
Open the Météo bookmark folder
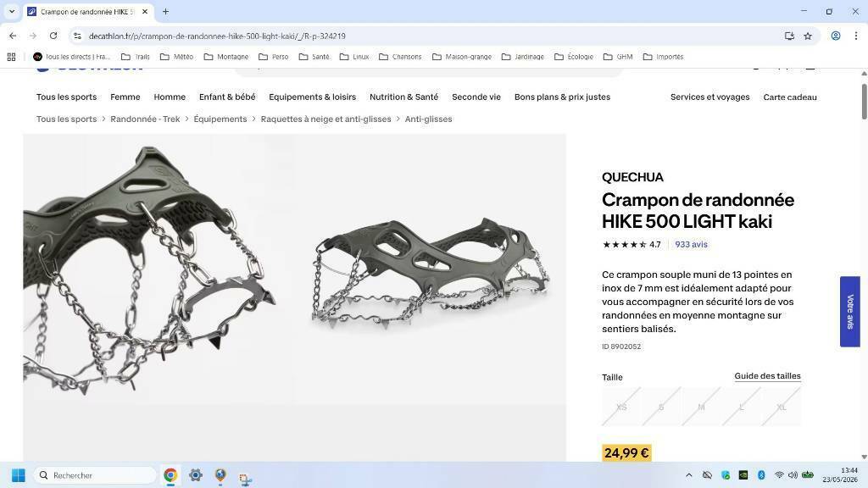click(177, 57)
